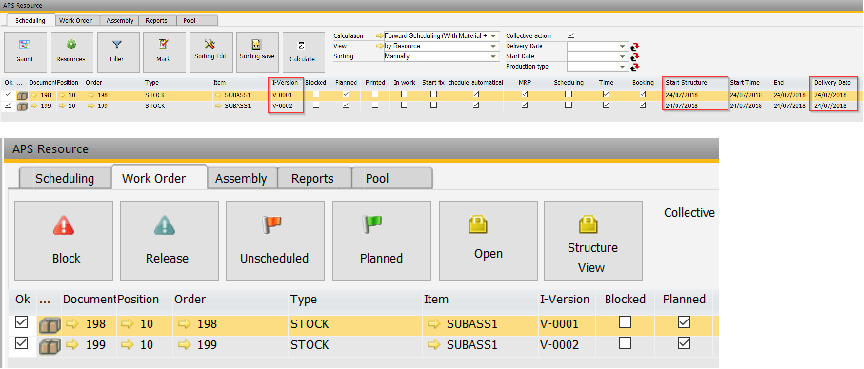Click the Resources gear button in upper toolbar
This screenshot has width=864, height=369.
coord(72,52)
